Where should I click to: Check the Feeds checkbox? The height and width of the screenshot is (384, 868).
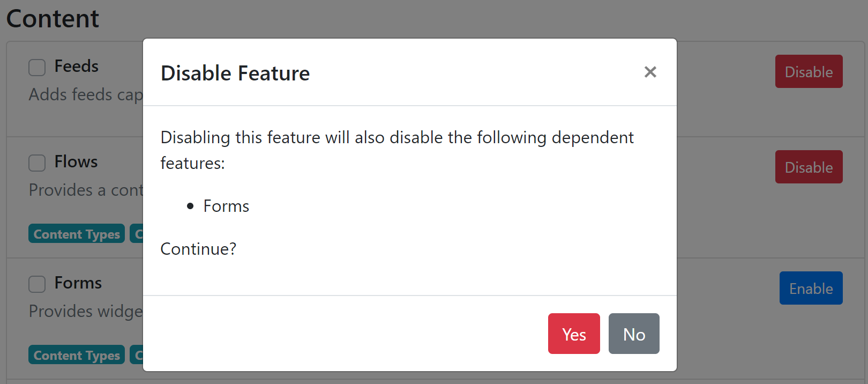[36, 68]
